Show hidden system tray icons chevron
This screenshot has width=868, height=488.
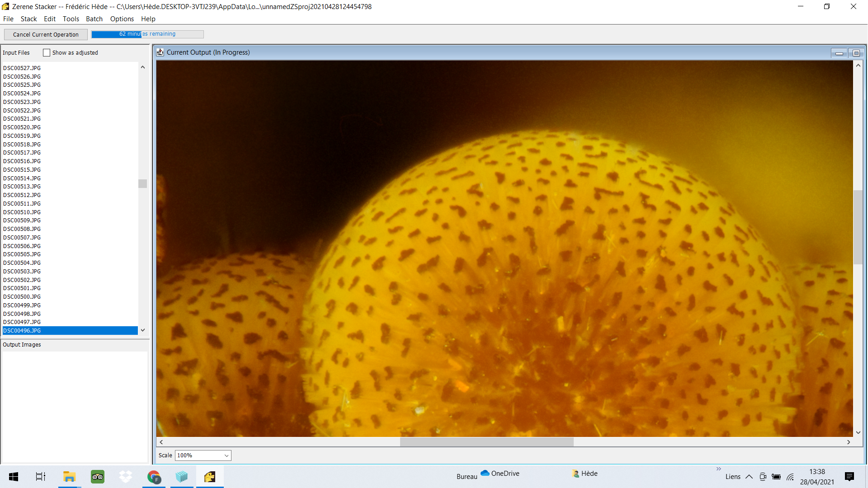pos(749,477)
